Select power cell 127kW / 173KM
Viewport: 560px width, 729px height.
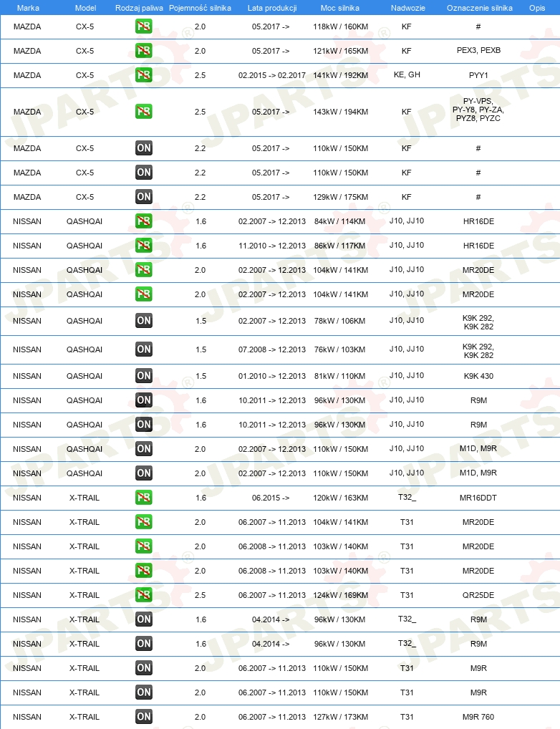[340, 717]
